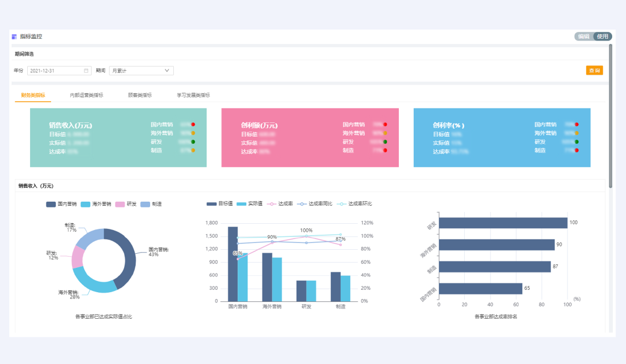This screenshot has height=364, width=626.
Task: Toggle 实际值 series in bar chart legend
Action: (241, 204)
